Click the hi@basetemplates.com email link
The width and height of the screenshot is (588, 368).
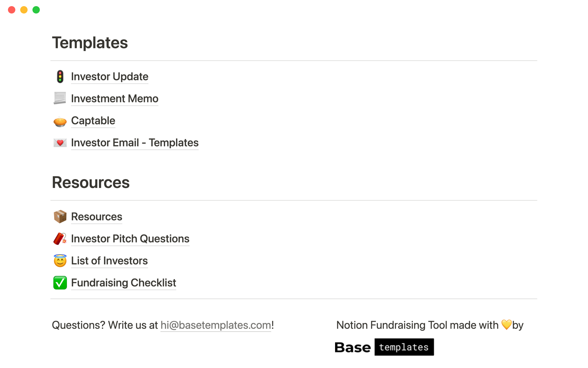216,325
